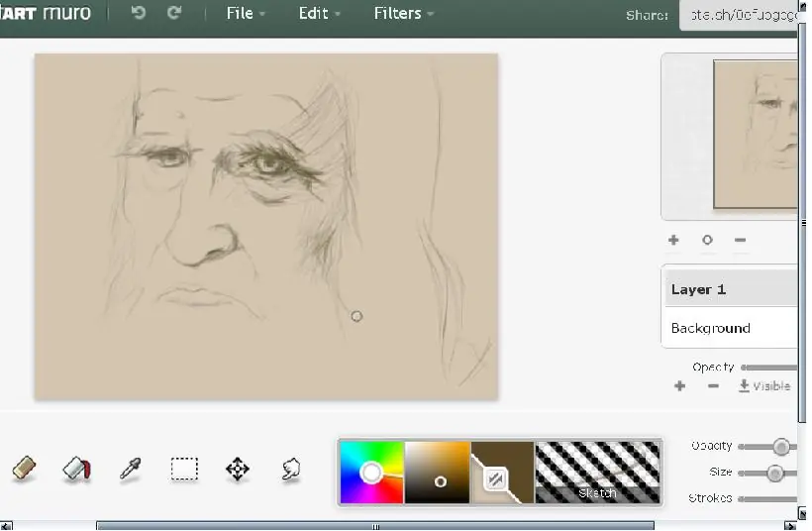Click the horizontal scrollbar right arrow
Screen dimensions: 812x531
coord(790,526)
